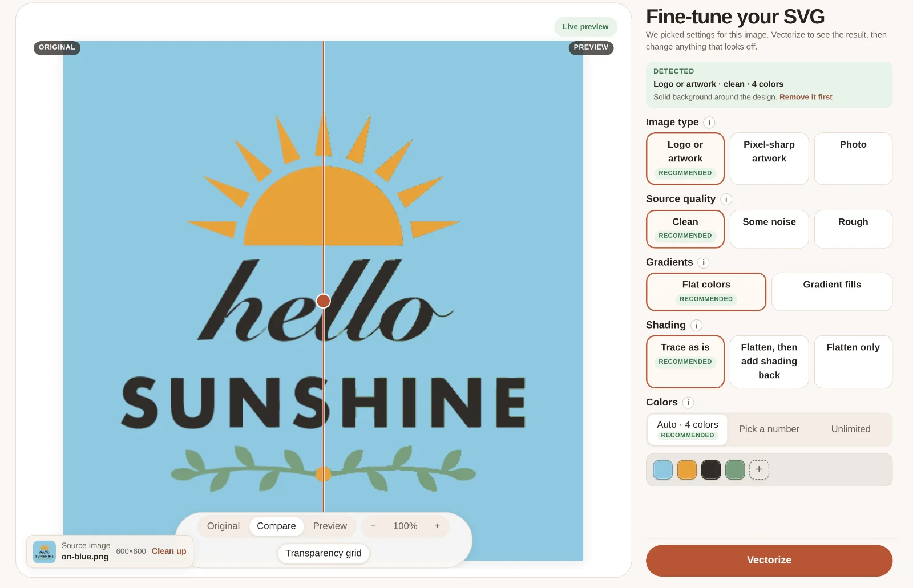Switch view to Compare
913x588 pixels.
276,526
